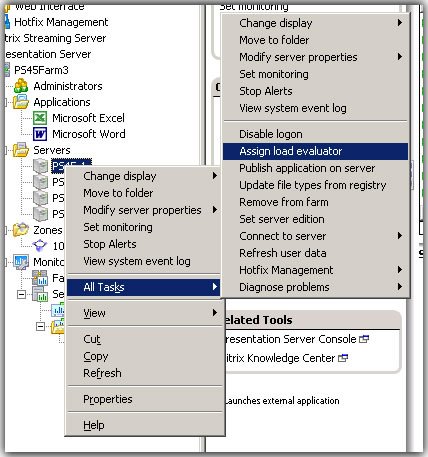Click the Hotfix Management tree icon
This screenshot has height=457, width=428.
pos(7,22)
